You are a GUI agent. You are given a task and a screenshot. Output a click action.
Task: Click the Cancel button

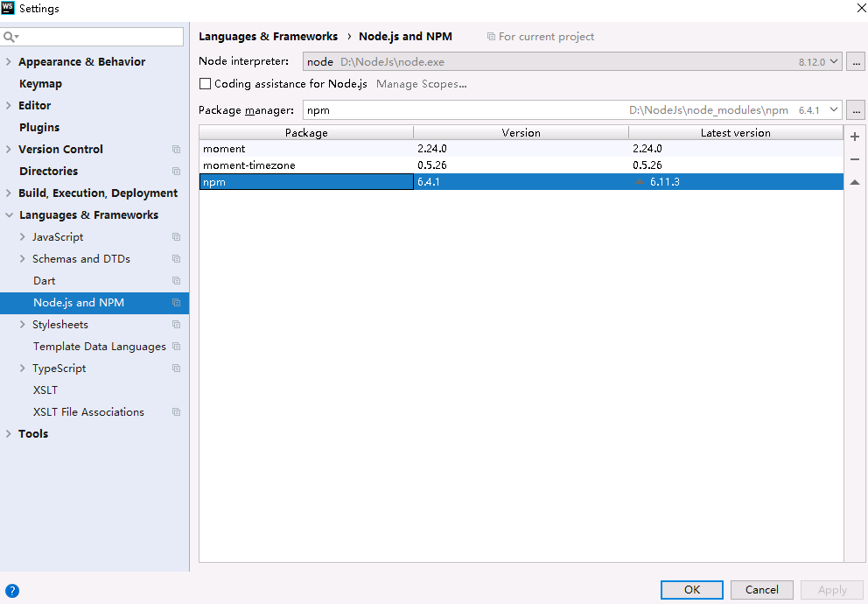[x=762, y=590]
